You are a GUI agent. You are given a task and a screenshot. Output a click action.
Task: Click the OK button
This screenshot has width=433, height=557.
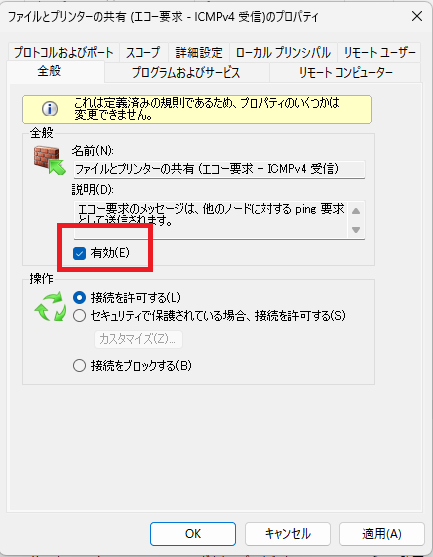193,534
